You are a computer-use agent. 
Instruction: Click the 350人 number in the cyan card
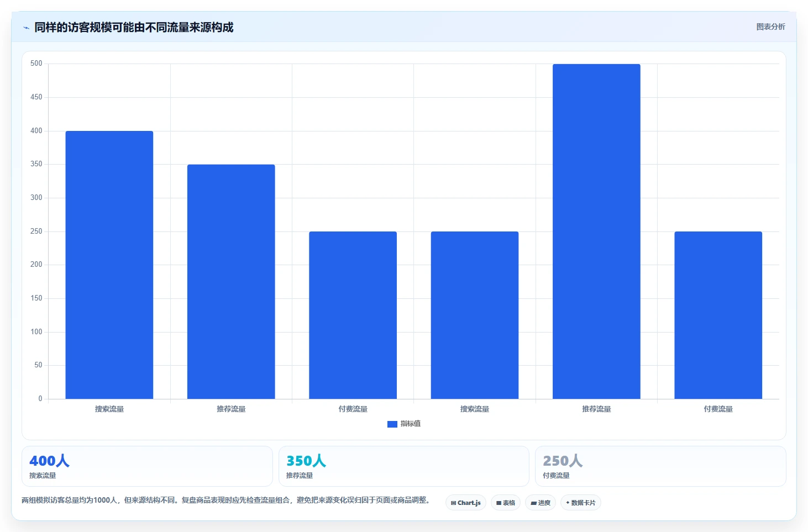306,461
